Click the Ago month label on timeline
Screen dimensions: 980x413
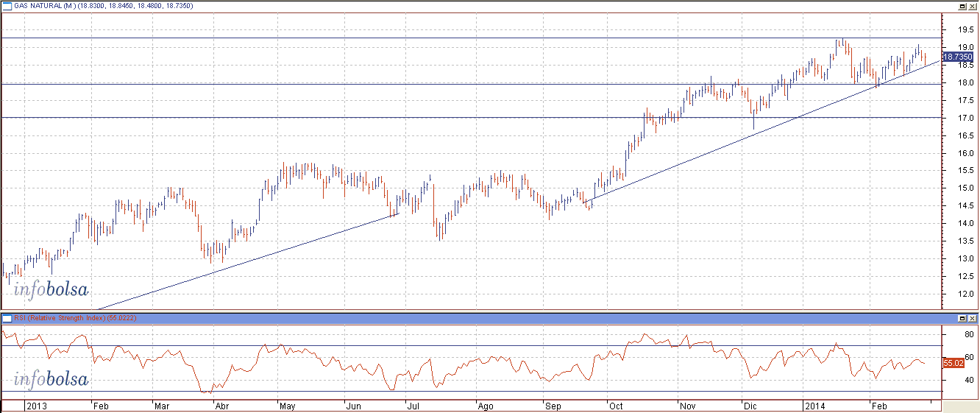485,406
